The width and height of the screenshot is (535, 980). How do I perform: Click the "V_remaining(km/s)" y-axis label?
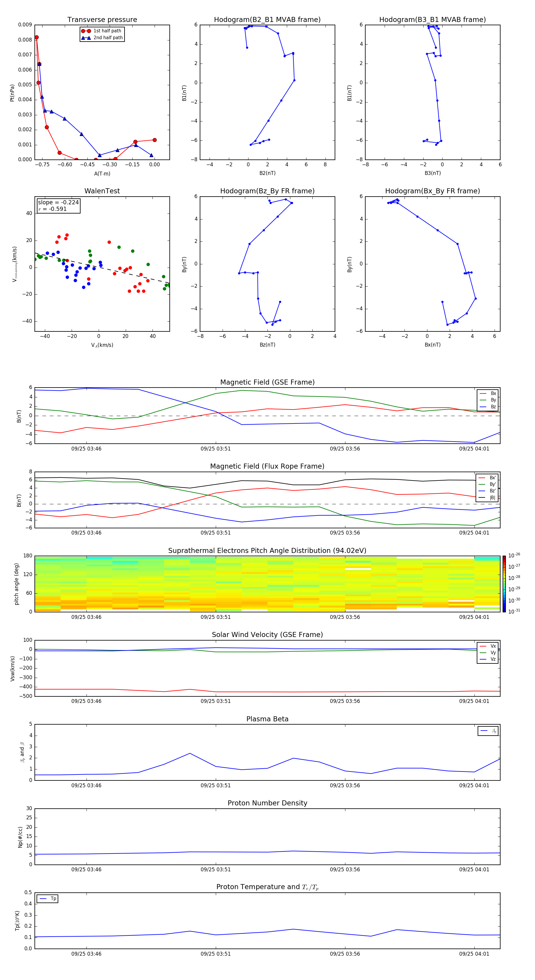pyautogui.click(x=15, y=264)
